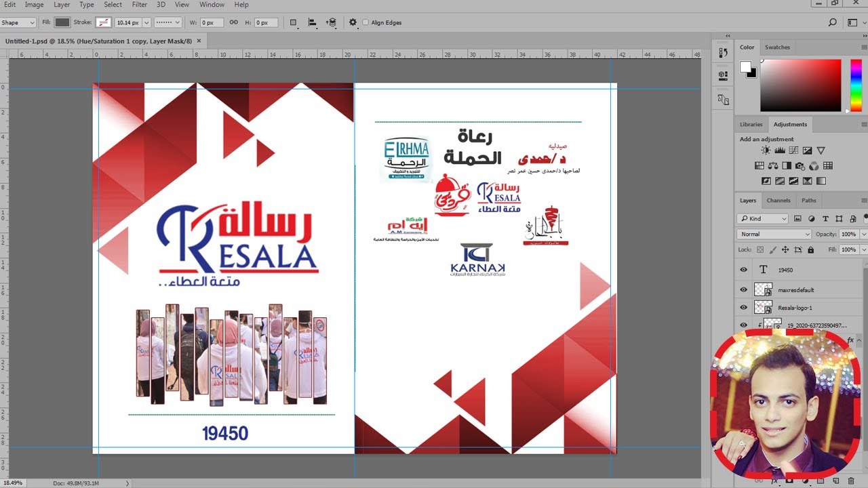Screen dimensions: 868x488
Task: Open the History panel icon
Action: coord(723,52)
